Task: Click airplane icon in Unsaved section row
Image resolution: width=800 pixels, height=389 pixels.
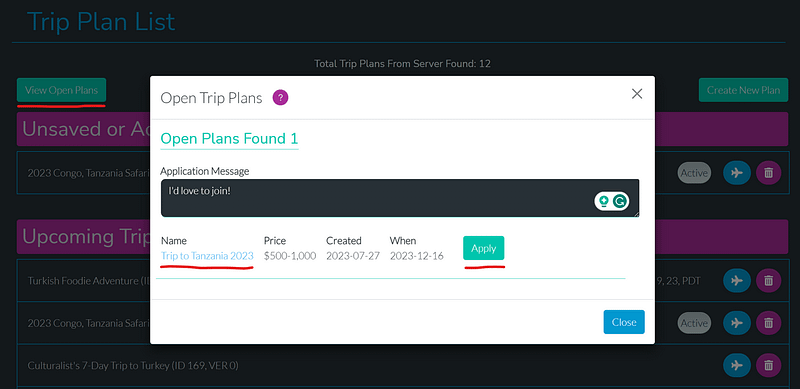Action: click(x=737, y=173)
